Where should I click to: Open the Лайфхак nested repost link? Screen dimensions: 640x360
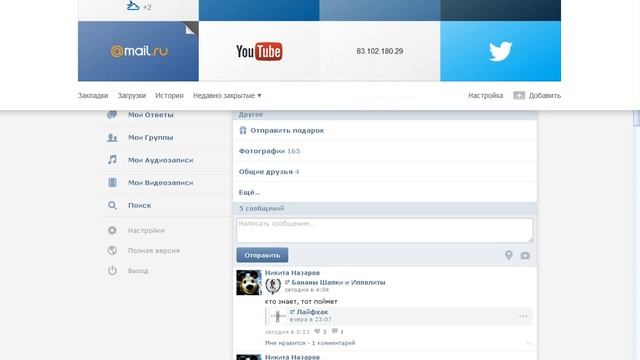point(312,312)
